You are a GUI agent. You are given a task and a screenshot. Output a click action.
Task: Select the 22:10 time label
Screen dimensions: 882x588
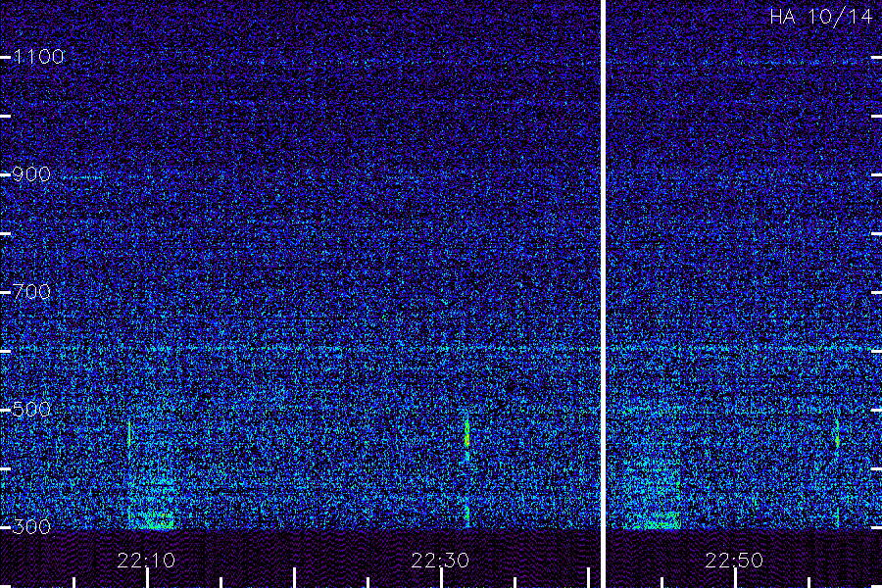pyautogui.click(x=146, y=561)
